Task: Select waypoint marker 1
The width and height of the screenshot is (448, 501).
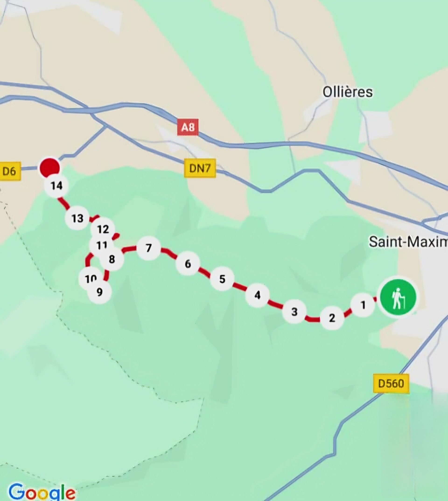Action: [x=363, y=305]
